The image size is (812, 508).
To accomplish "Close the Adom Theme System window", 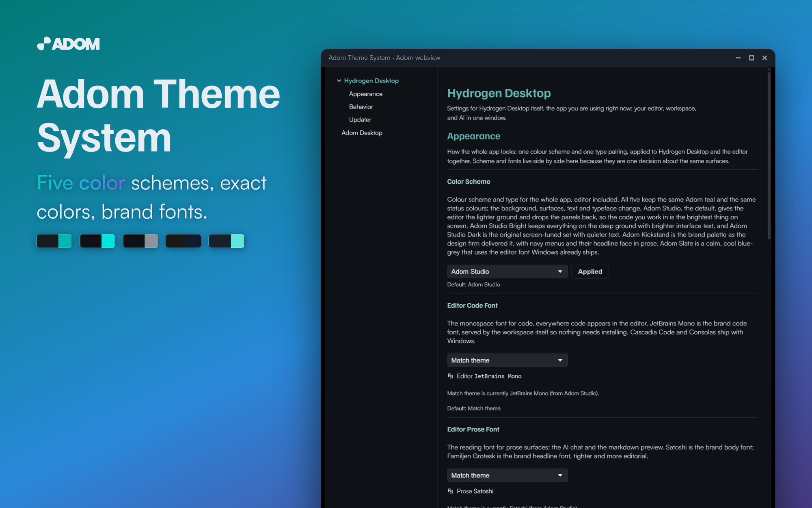I will [764, 58].
